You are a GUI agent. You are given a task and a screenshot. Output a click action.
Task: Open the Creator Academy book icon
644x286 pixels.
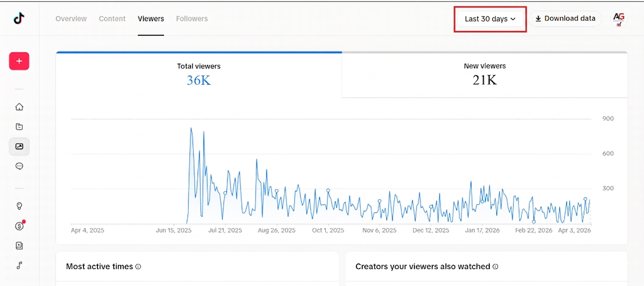coord(19,246)
